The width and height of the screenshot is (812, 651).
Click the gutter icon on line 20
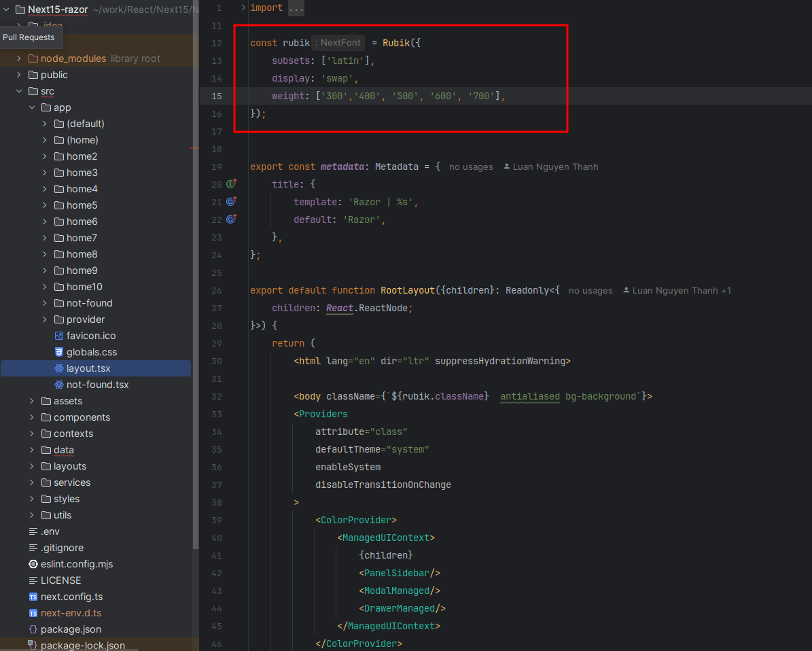231,183
